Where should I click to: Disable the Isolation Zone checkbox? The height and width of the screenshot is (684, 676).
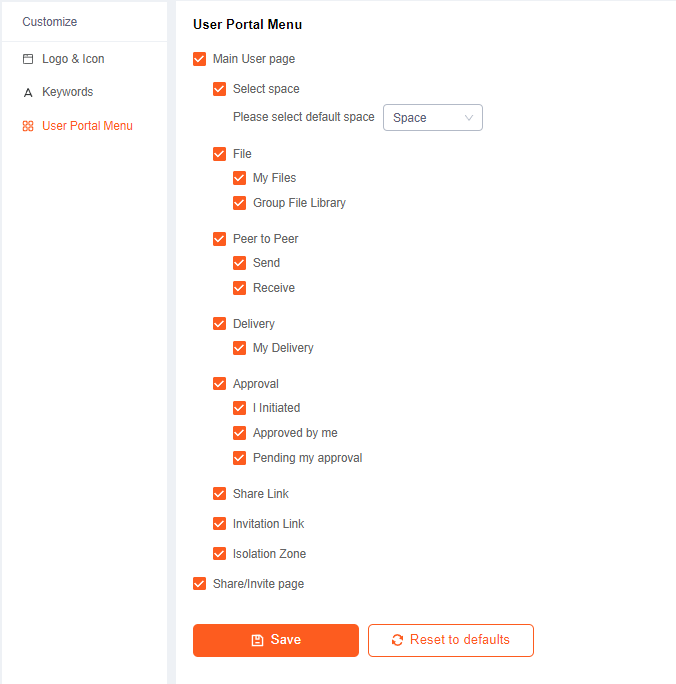coord(219,554)
